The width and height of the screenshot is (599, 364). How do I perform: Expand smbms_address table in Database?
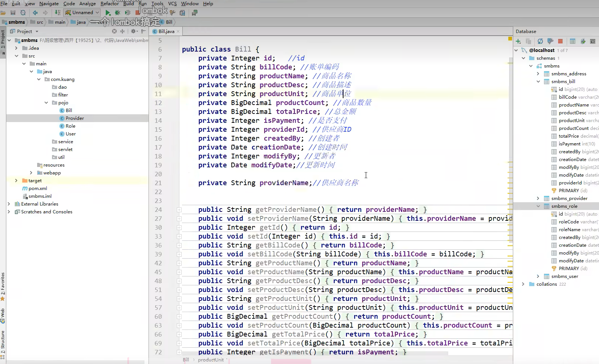pos(538,73)
